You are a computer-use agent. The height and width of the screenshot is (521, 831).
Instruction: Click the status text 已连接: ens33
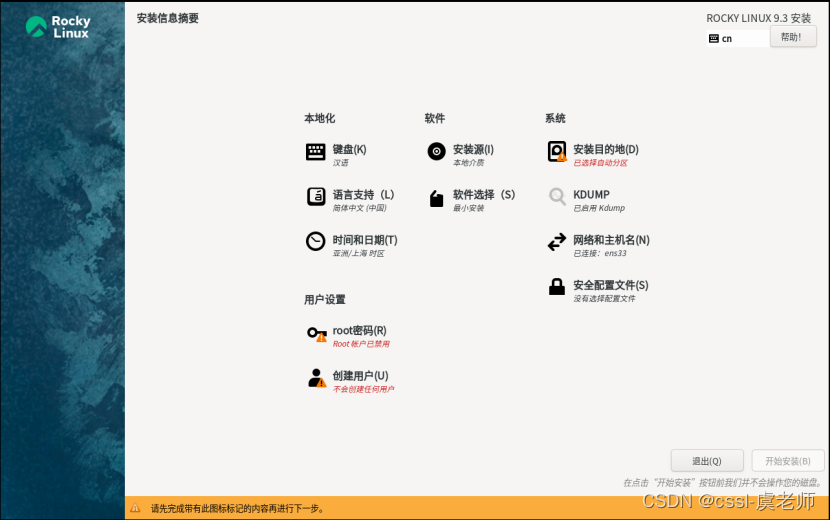pos(600,253)
